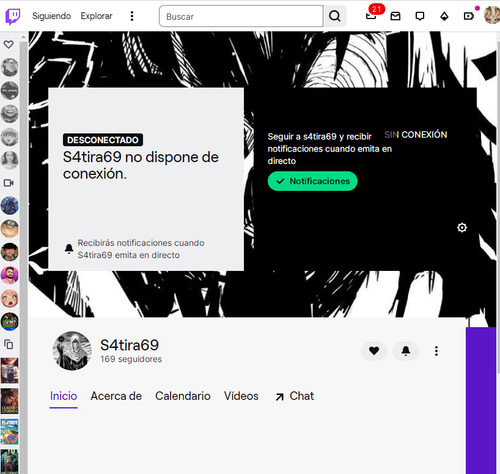Click the DESCONECTADO status badge

pyautogui.click(x=103, y=140)
